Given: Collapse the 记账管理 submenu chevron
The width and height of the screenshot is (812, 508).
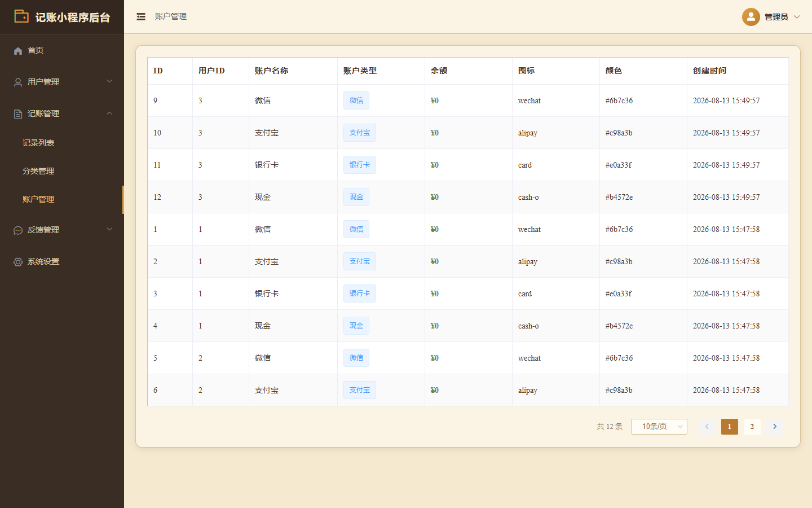Looking at the screenshot, I should click(x=109, y=113).
